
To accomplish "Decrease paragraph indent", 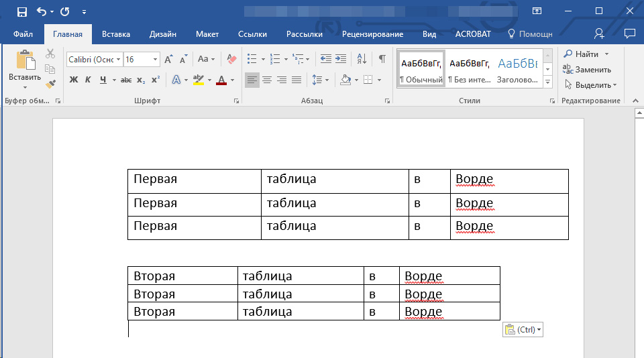I will (x=326, y=59).
